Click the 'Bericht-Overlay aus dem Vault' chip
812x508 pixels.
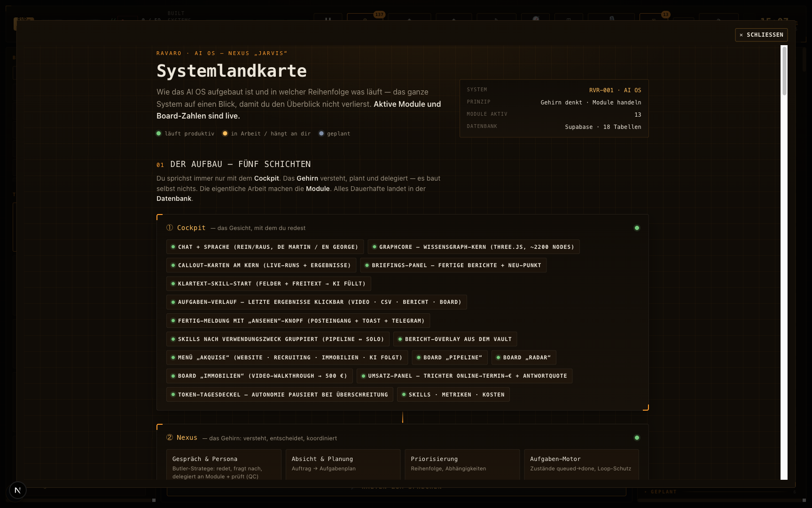point(455,339)
